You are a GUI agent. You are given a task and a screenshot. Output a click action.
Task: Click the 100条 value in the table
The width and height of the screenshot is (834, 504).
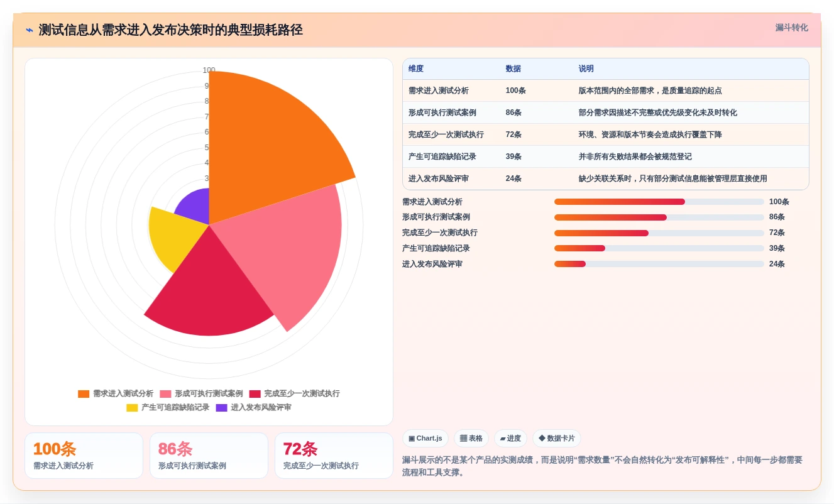[x=516, y=91]
